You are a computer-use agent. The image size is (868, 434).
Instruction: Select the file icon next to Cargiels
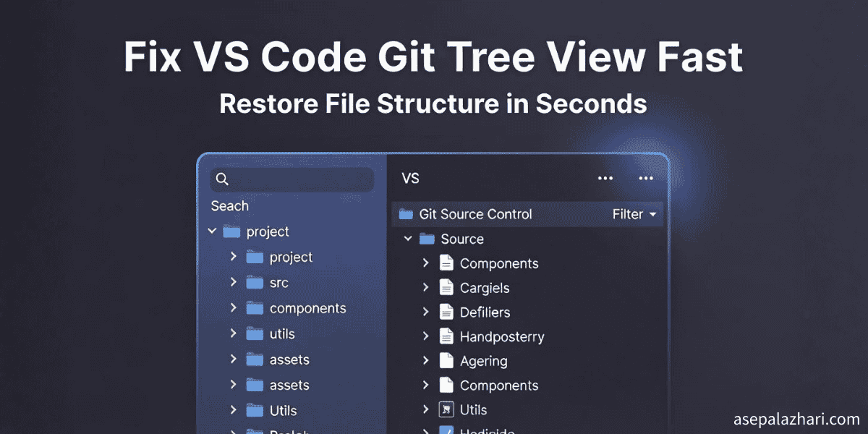(446, 287)
